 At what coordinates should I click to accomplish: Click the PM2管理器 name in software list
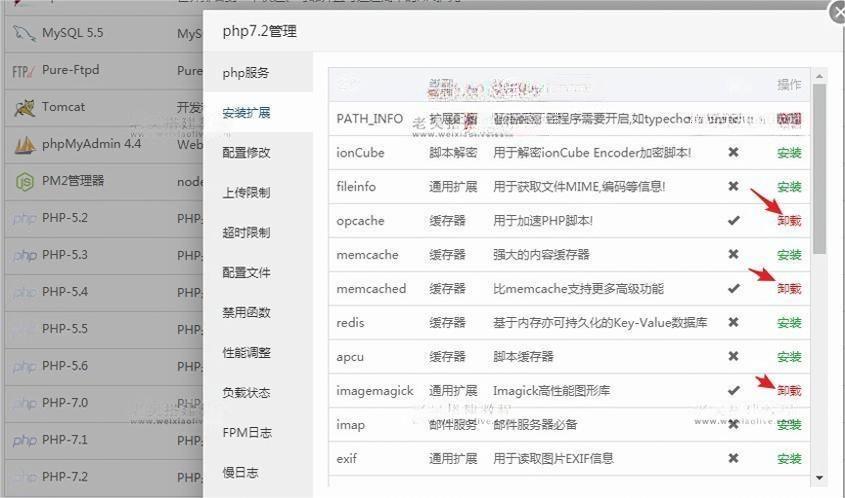pyautogui.click(x=73, y=181)
